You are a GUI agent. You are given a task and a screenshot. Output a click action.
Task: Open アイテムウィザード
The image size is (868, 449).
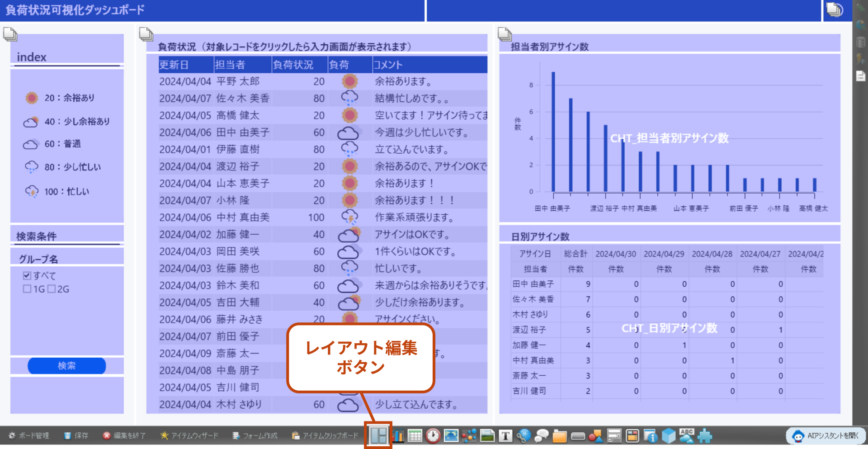click(189, 435)
